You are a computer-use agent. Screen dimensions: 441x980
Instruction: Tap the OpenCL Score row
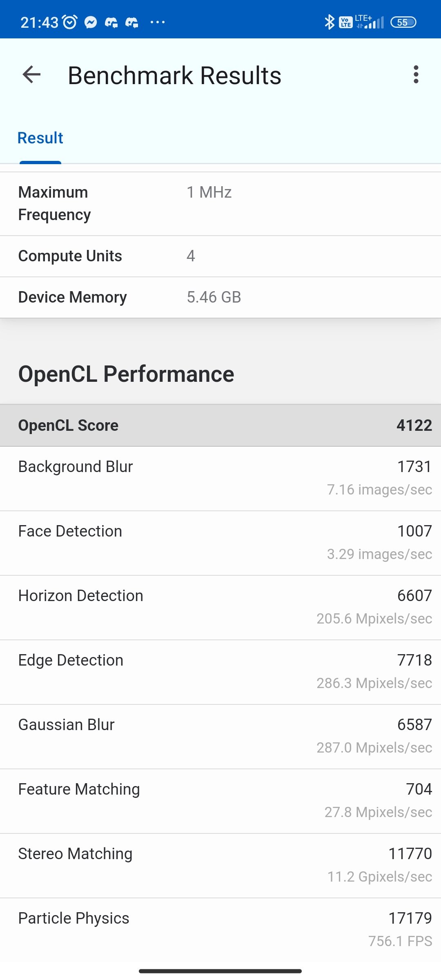coord(220,425)
